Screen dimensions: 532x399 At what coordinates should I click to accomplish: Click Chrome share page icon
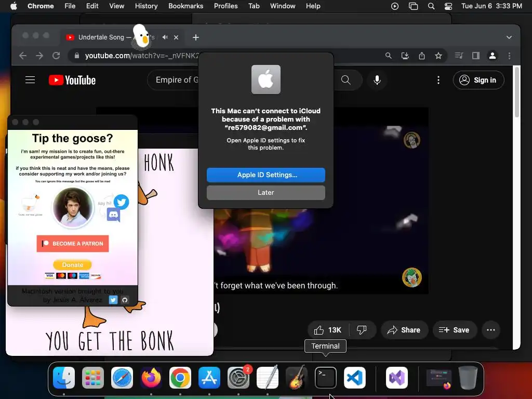click(422, 56)
